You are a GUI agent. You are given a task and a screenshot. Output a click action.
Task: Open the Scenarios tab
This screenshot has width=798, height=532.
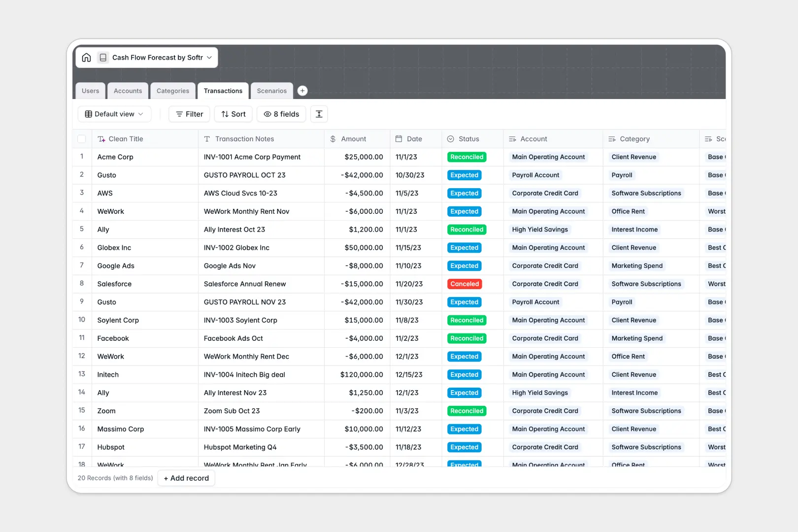click(271, 91)
